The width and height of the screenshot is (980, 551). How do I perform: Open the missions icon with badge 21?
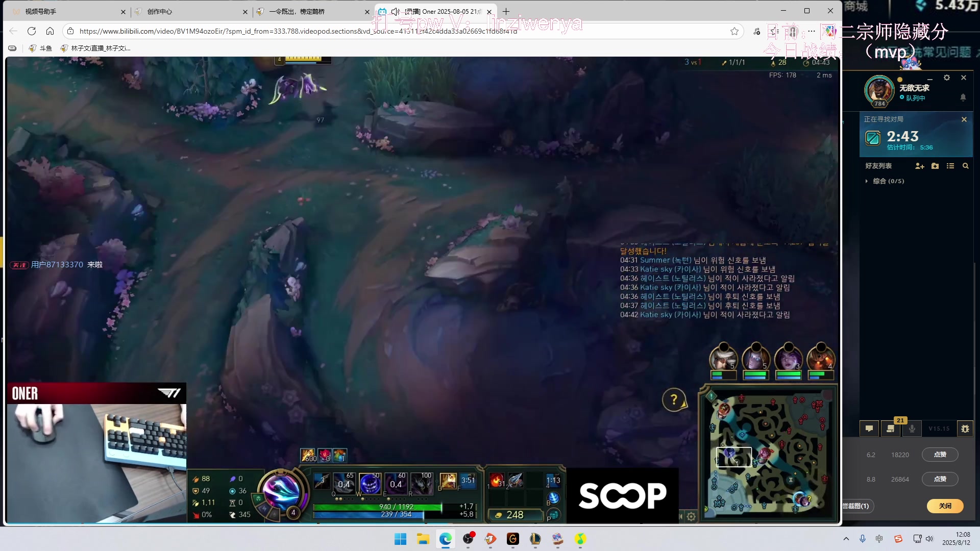pyautogui.click(x=891, y=429)
